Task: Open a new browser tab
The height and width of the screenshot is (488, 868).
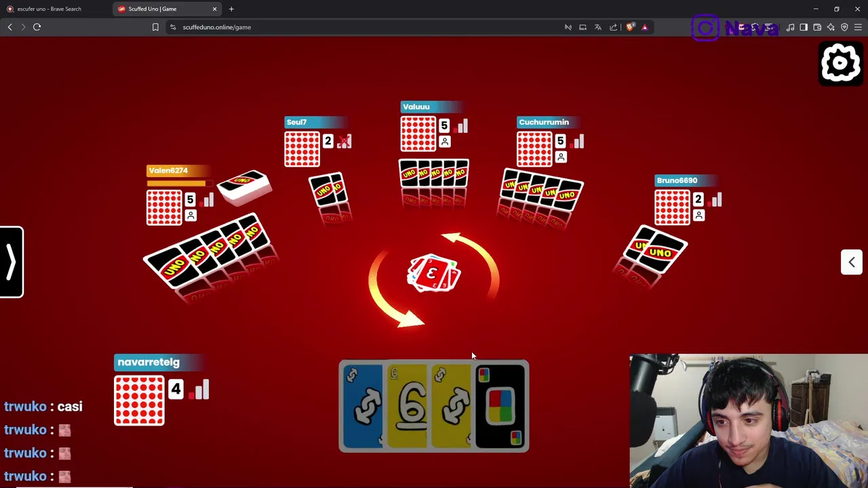Action: (x=231, y=9)
